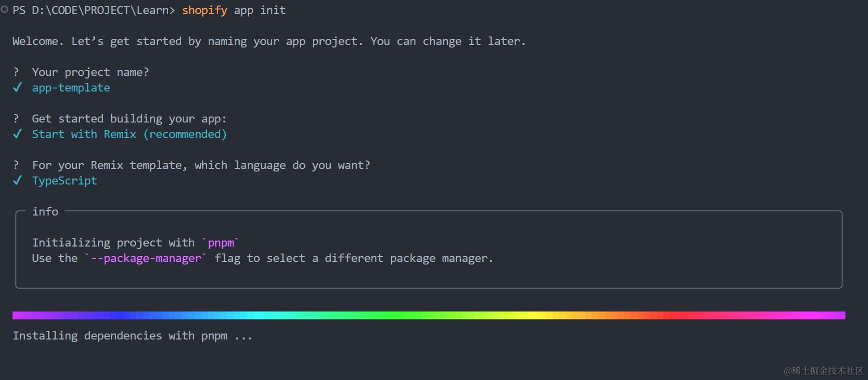This screenshot has height=380, width=868.
Task: Click the checkmark beside app-template
Action: click(x=18, y=87)
